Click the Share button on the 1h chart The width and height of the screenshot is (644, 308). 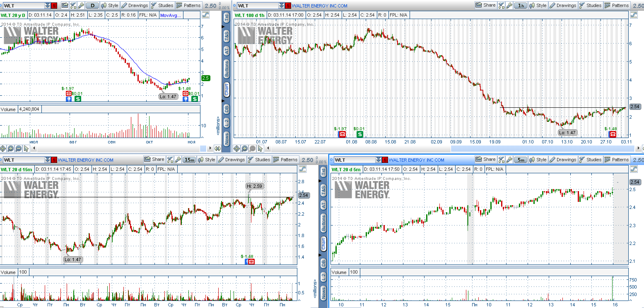pyautogui.click(x=485, y=5)
